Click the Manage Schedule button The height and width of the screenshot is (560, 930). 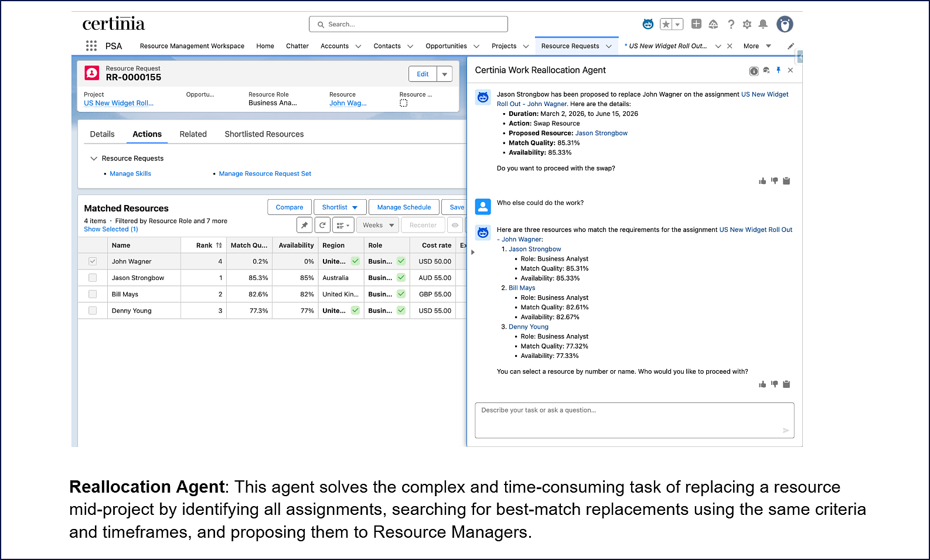pos(404,207)
